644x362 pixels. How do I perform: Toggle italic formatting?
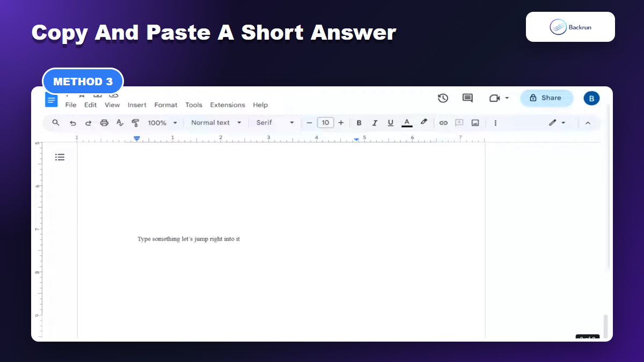point(375,123)
